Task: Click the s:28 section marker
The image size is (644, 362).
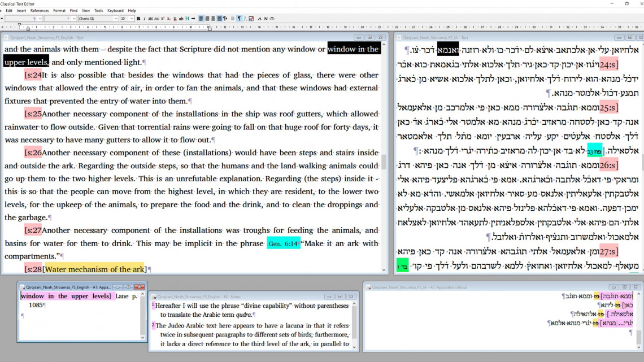Action: click(x=33, y=269)
